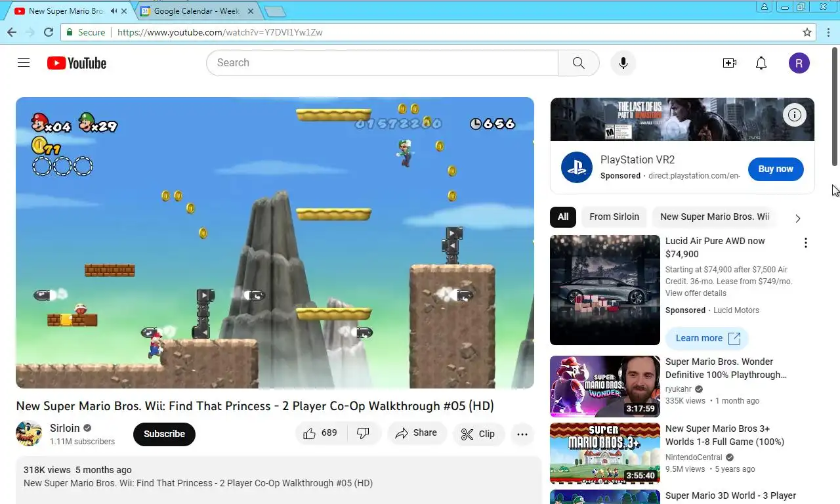Image resolution: width=840 pixels, height=504 pixels.
Task: Click the video title text
Action: coord(255,406)
